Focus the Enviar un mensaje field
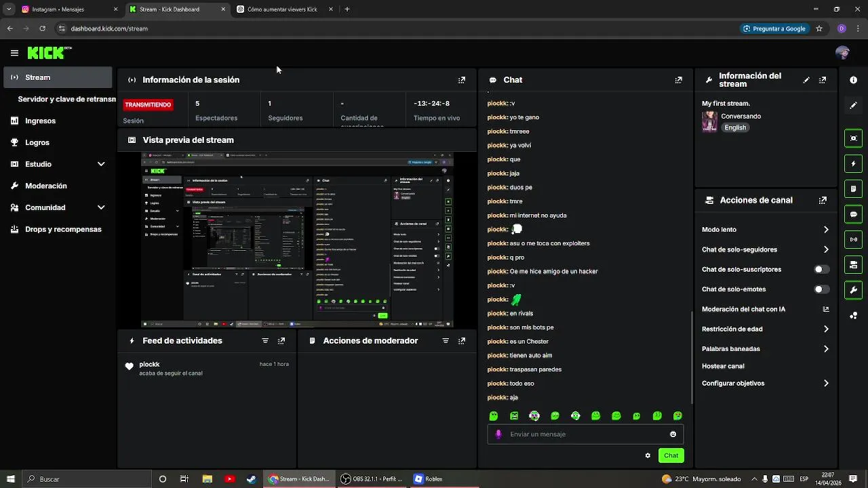This screenshot has width=868, height=488. click(585, 434)
